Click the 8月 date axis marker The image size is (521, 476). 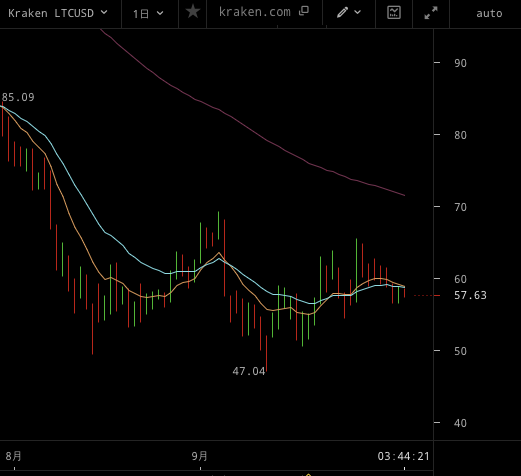click(14, 456)
